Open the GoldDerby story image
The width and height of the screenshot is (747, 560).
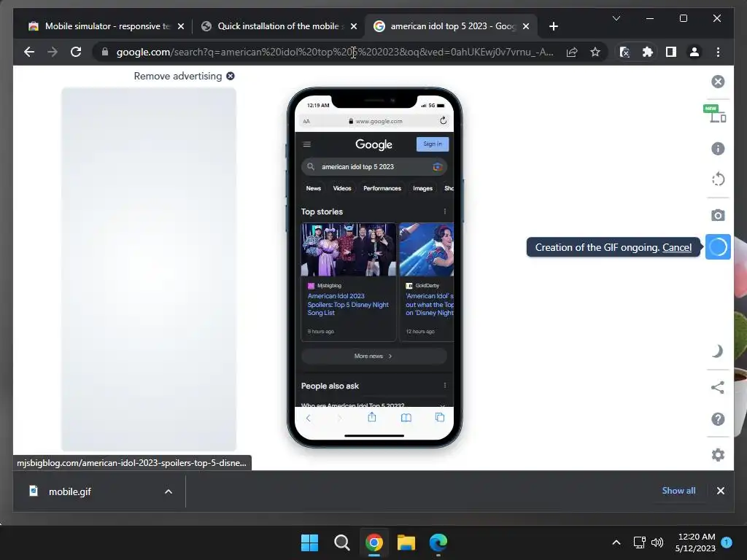[x=426, y=249]
